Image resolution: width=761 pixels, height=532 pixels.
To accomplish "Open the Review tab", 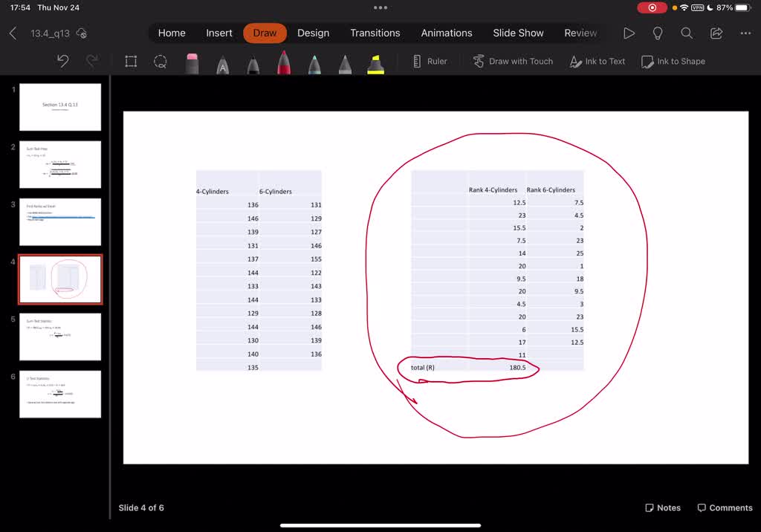I will tap(580, 33).
